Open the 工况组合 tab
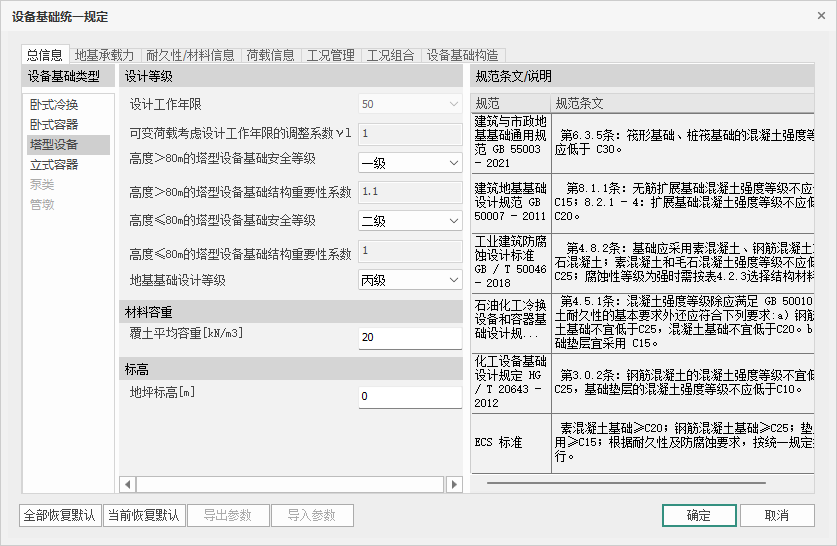Image resolution: width=837 pixels, height=546 pixels. click(x=391, y=55)
